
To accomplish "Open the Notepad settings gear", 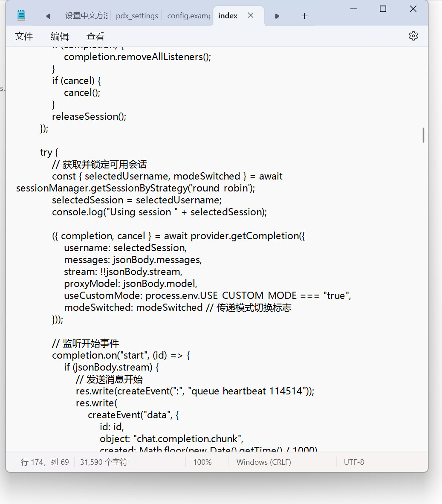I will point(413,36).
